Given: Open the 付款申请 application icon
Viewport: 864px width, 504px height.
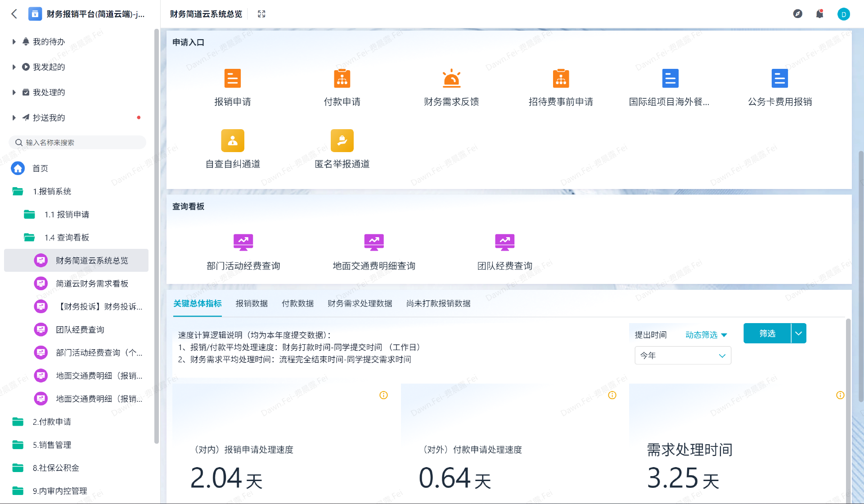Looking at the screenshot, I should tap(342, 78).
